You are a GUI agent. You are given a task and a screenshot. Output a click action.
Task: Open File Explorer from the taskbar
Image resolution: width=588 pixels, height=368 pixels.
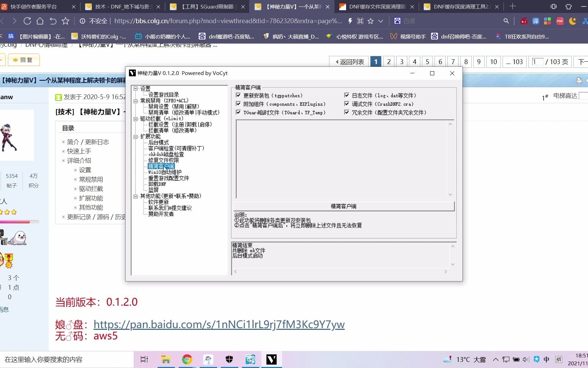point(166,359)
